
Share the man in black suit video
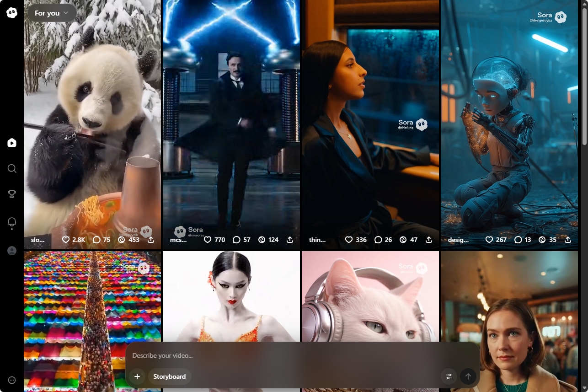pos(290,240)
